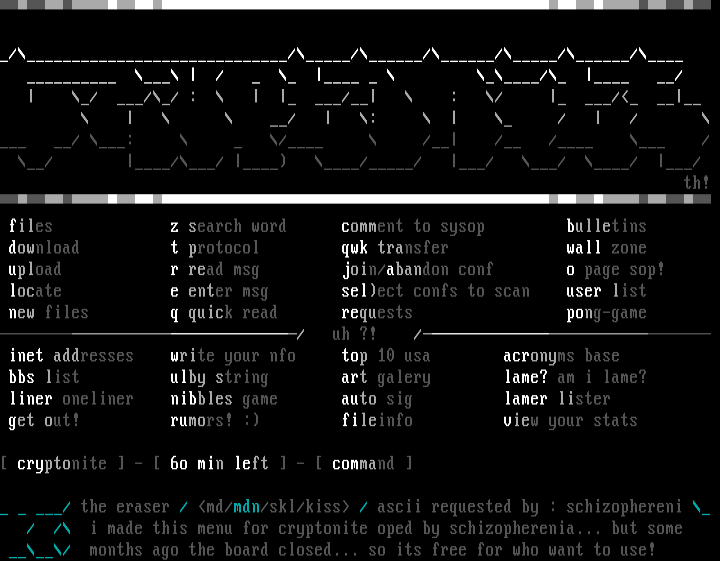Open the 'z search word' command
The height and width of the screenshot is (561, 720).
pos(228,226)
